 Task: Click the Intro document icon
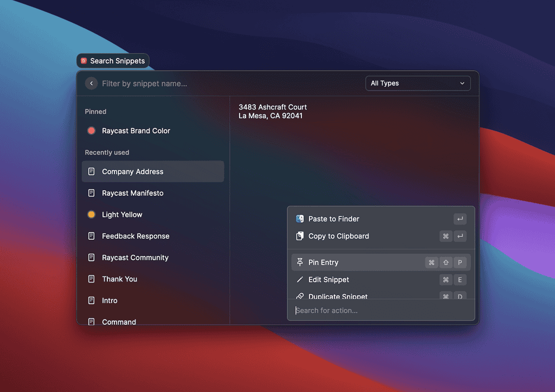point(91,300)
